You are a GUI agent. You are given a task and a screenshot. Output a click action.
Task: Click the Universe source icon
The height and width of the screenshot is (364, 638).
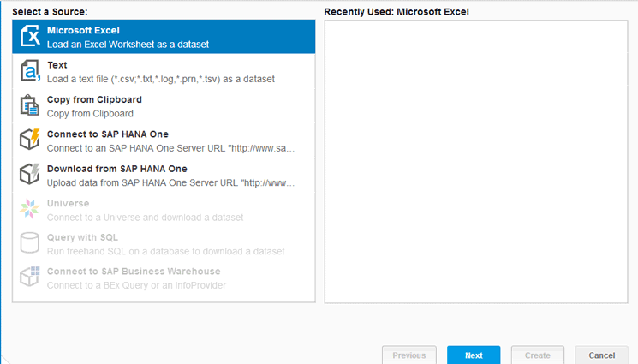pyautogui.click(x=30, y=209)
